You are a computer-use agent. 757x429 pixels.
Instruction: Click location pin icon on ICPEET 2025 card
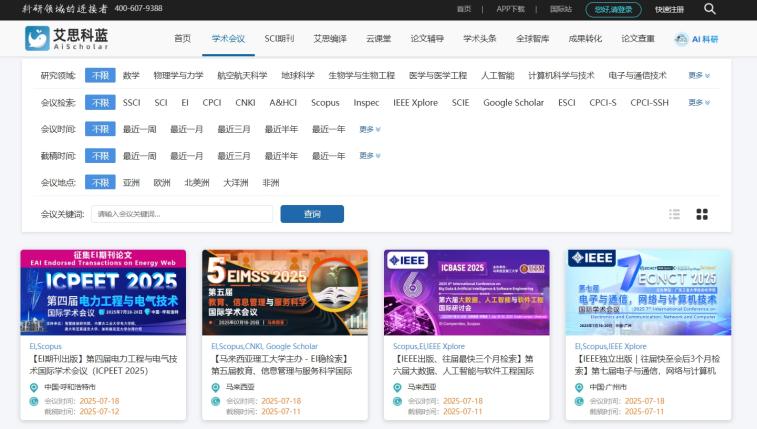coord(34,387)
